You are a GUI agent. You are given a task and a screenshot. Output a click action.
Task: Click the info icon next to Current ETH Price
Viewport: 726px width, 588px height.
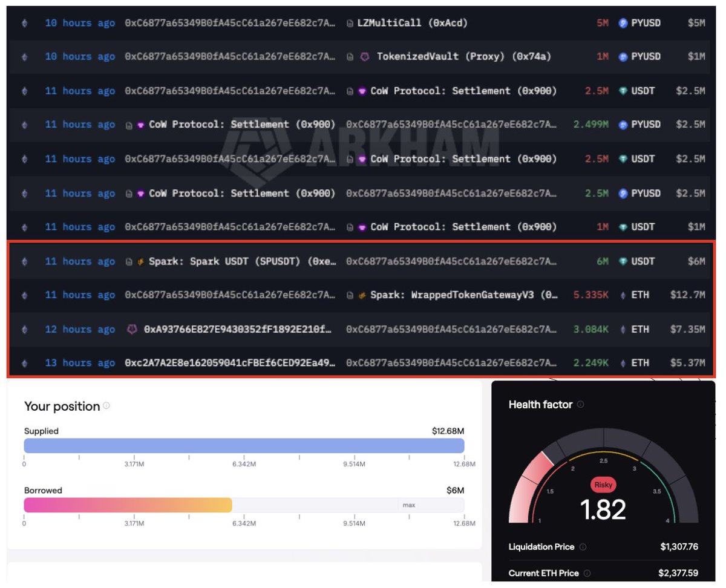coord(587,573)
